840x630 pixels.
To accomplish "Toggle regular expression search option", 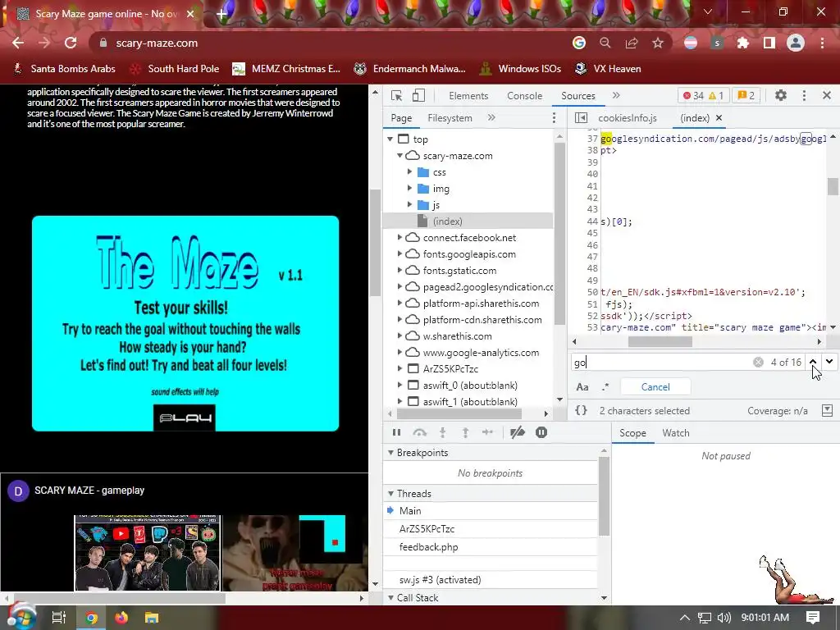I will pyautogui.click(x=605, y=387).
